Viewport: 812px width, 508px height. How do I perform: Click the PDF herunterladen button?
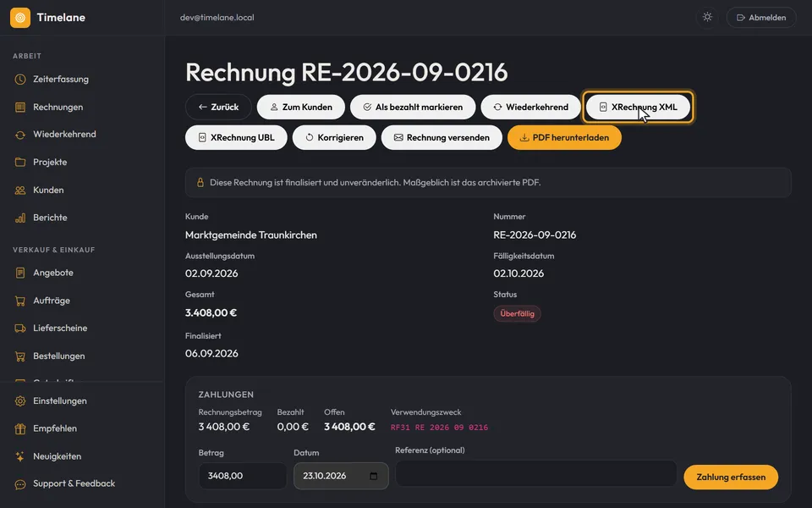click(x=564, y=137)
